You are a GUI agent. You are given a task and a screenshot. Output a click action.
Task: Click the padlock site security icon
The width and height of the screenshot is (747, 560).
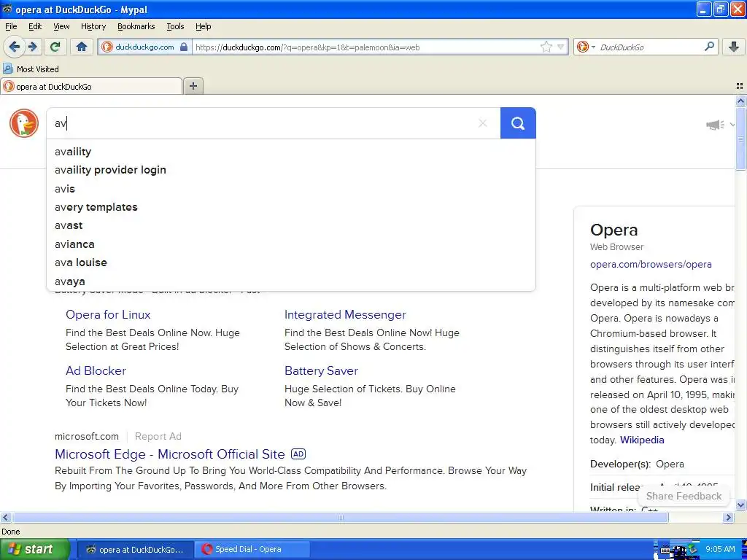tap(183, 47)
